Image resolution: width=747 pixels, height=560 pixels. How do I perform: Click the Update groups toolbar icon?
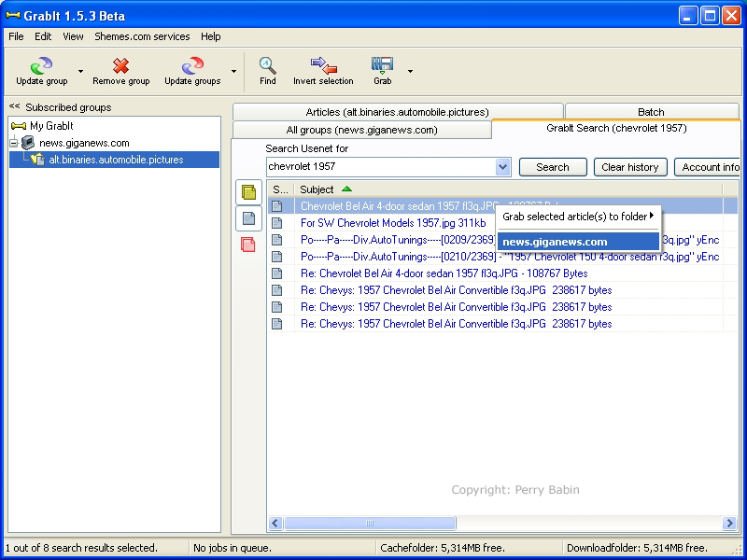coord(192,65)
